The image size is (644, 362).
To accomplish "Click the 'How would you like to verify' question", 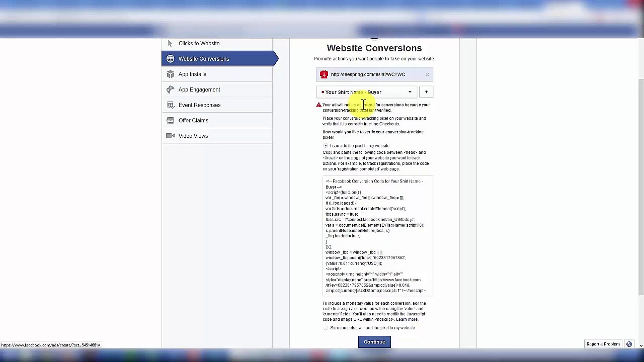I will (373, 135).
